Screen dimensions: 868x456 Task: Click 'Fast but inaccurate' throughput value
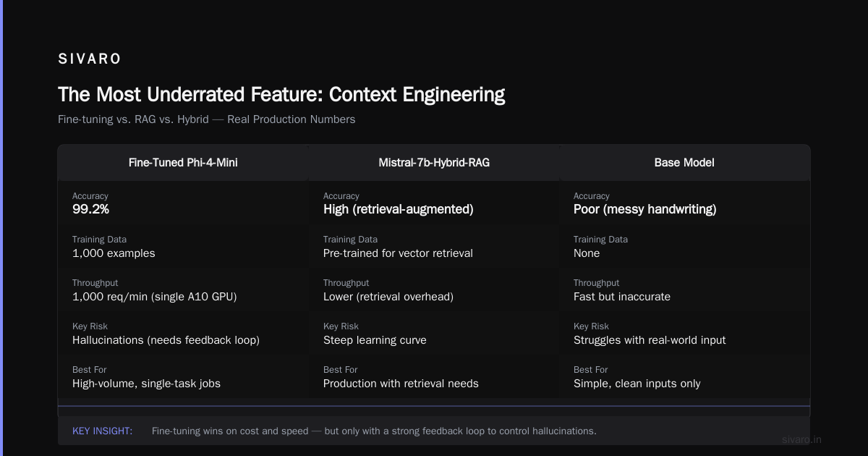622,297
